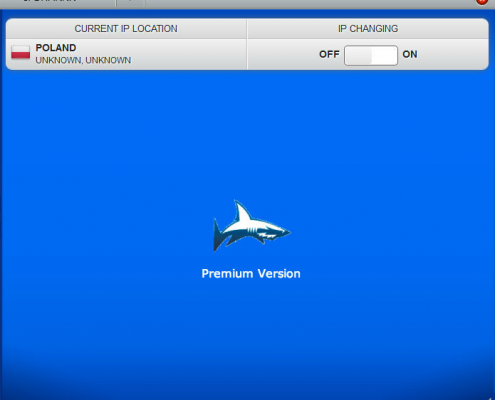Screen dimensions: 495x400
Task: Close the window with red button
Action: [x=482, y=2]
